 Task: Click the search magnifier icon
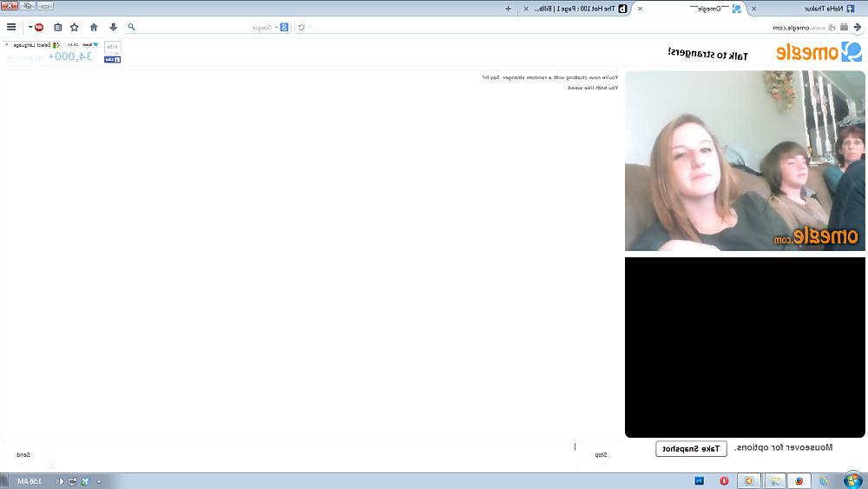coord(131,27)
